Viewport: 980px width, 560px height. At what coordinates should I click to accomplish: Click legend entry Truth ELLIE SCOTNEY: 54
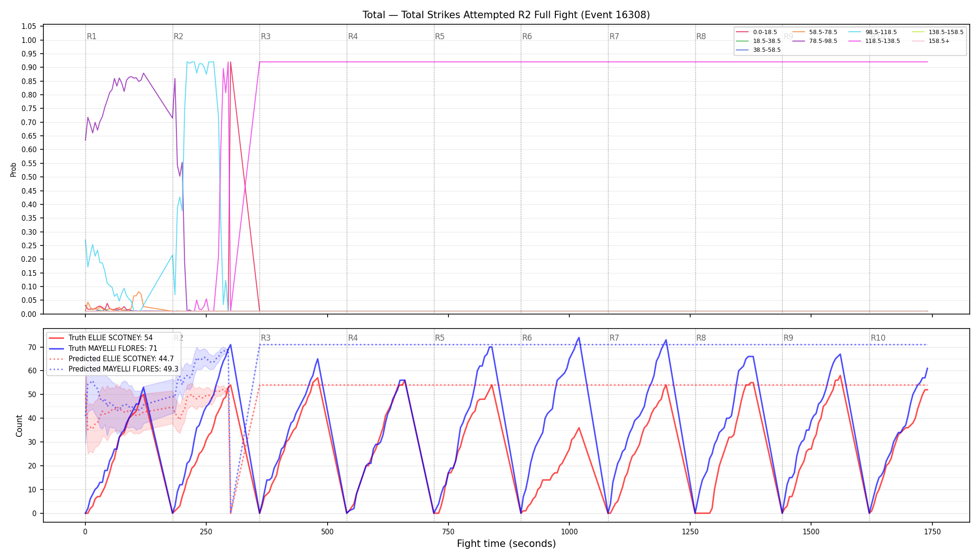[x=101, y=338]
